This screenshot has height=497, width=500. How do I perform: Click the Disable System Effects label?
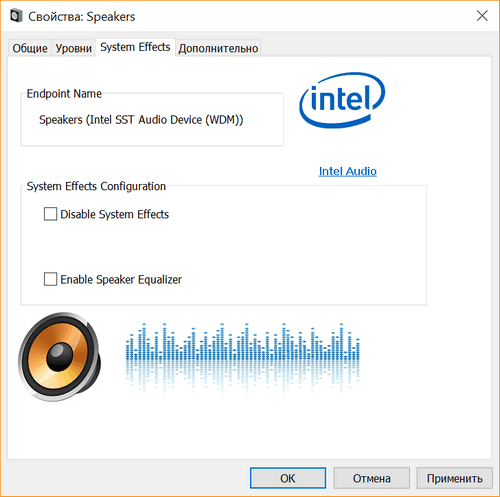115,214
